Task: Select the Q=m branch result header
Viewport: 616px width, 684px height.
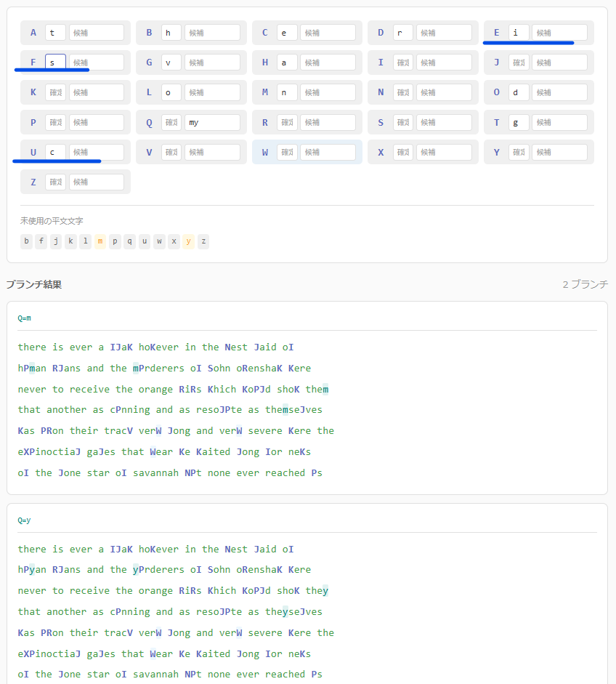Action: 25,318
